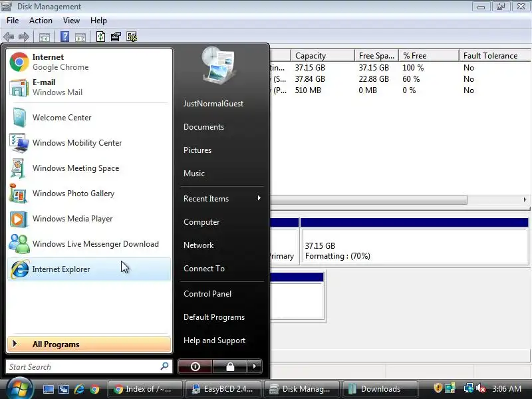Click the power button in Start menu
The image size is (532, 399).
click(x=195, y=366)
